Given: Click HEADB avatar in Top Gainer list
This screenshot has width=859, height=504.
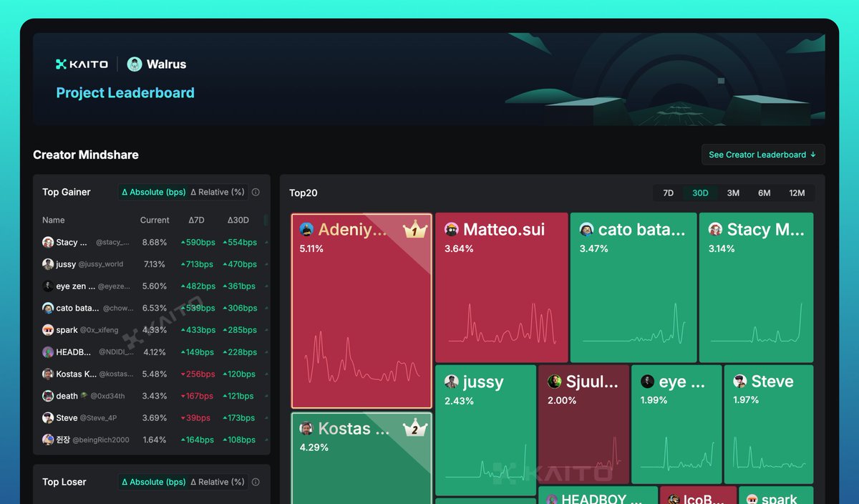Looking at the screenshot, I should [x=48, y=352].
